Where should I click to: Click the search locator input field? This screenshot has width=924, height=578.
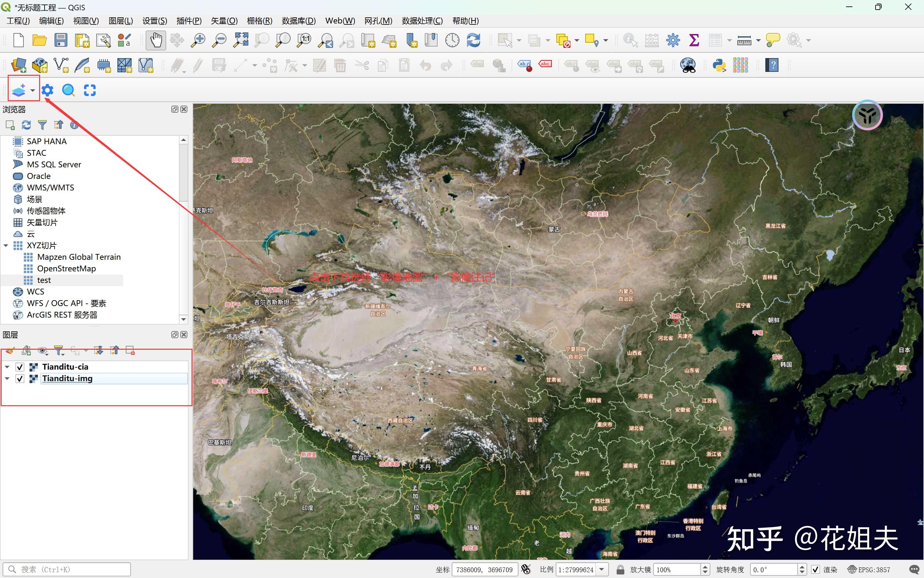pyautogui.click(x=67, y=570)
